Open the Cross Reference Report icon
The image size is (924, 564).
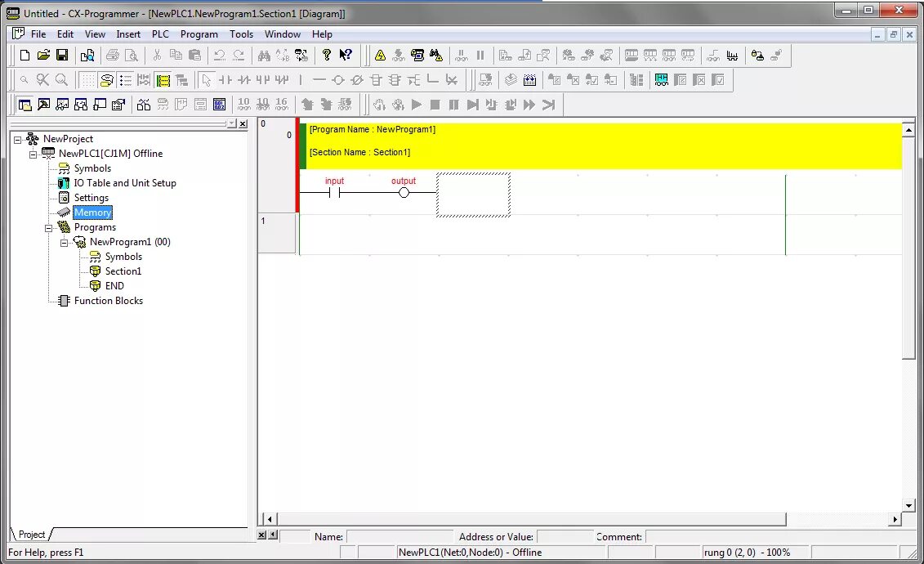tap(144, 105)
